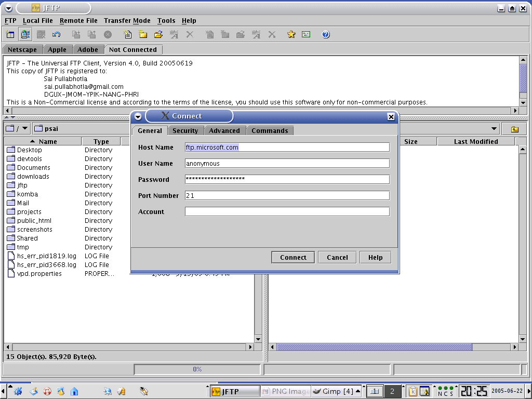Switch to the Adobe session tab
The width and height of the screenshot is (532, 399).
click(x=87, y=49)
